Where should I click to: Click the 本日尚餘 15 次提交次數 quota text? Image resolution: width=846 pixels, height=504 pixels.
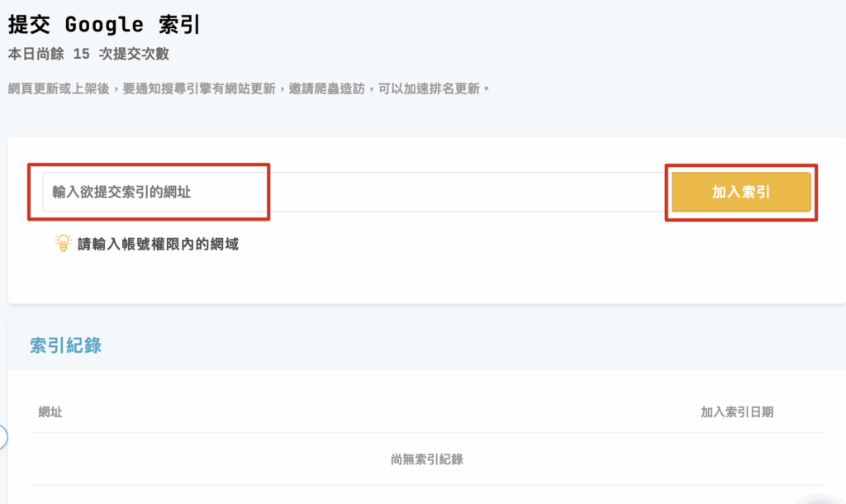89,55
